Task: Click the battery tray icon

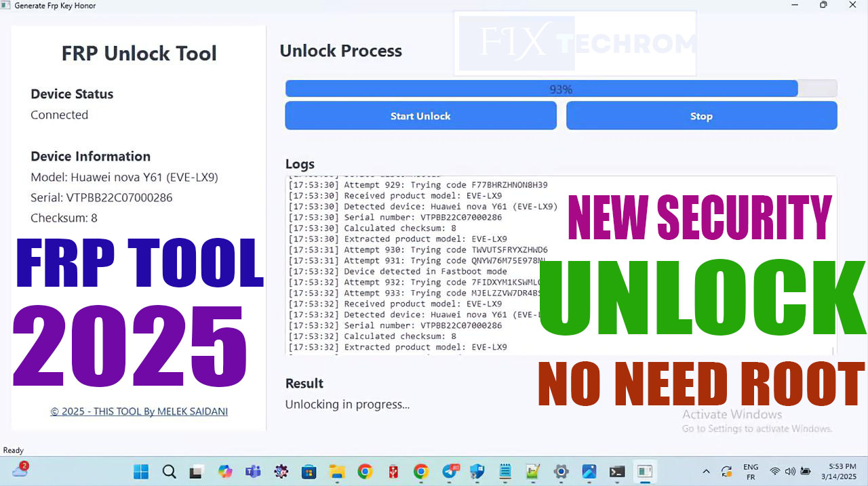Action: pyautogui.click(x=806, y=471)
